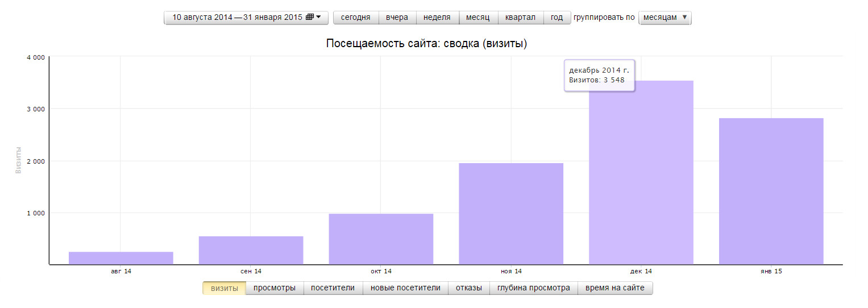Open the date range picker calendar
This screenshot has width=868, height=308.
click(x=246, y=18)
